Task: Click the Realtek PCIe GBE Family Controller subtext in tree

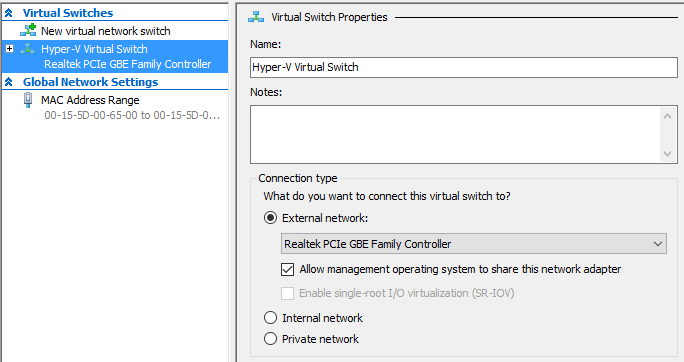Action: point(128,64)
